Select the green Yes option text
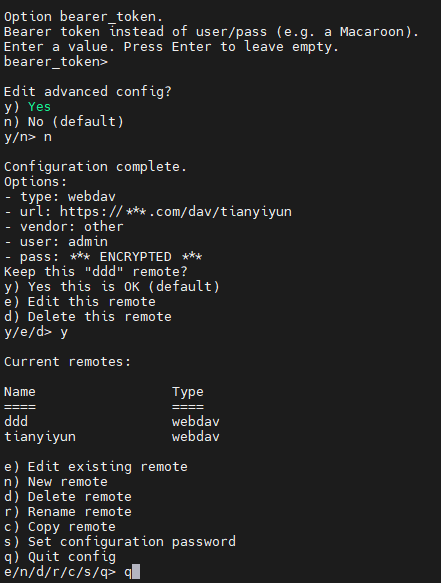 39,107
